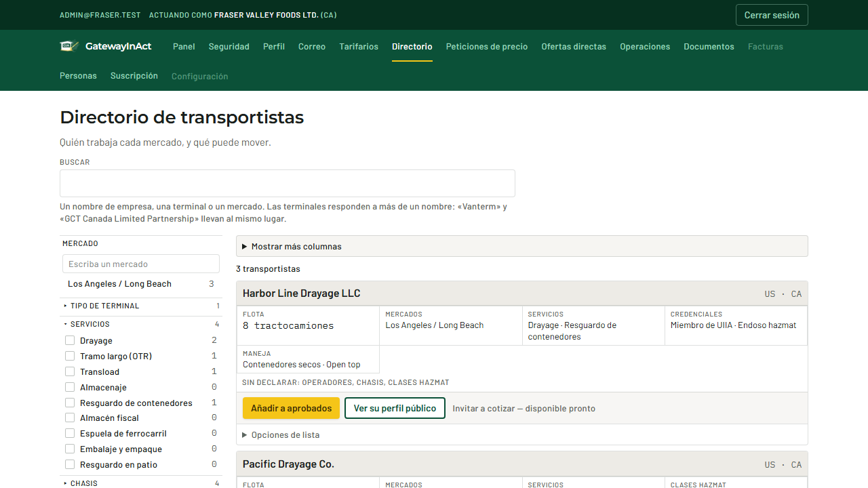
Task: Click Ver su perfil público
Action: 395,408
